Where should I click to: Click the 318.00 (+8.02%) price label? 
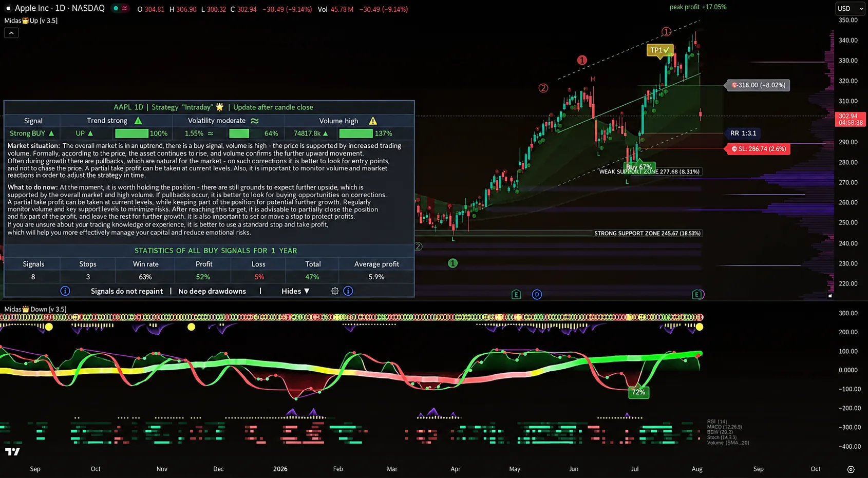tap(759, 85)
